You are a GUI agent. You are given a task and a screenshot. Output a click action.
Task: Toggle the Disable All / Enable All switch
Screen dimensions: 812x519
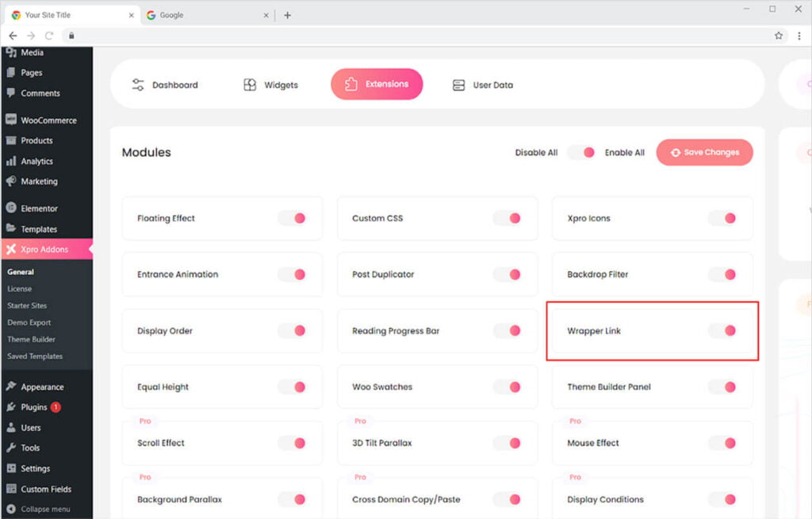coord(581,152)
